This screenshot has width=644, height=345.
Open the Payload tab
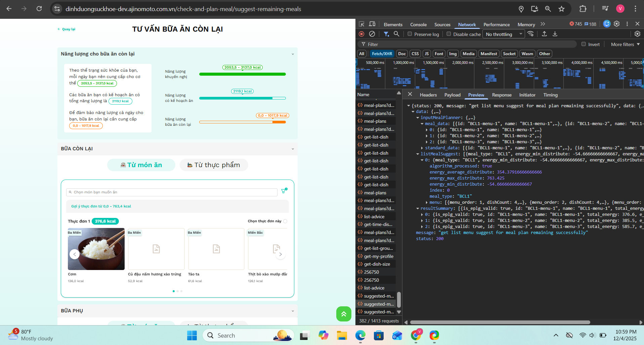[452, 95]
